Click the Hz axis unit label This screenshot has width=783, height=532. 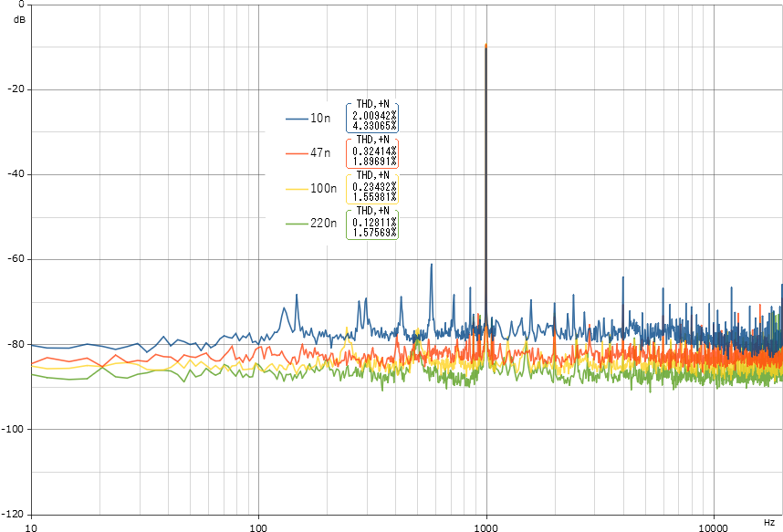click(769, 523)
